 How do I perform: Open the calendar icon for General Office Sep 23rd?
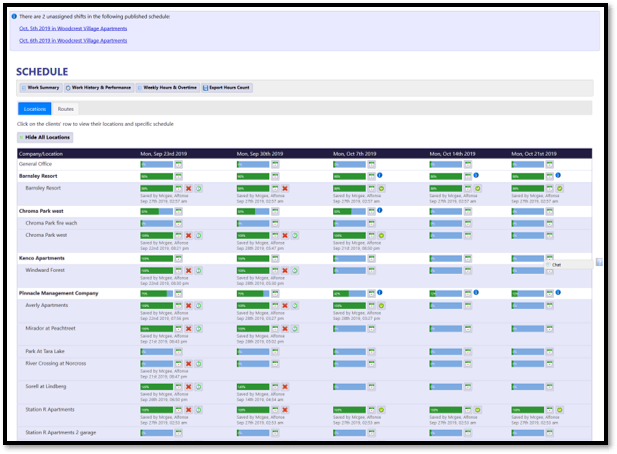[179, 164]
